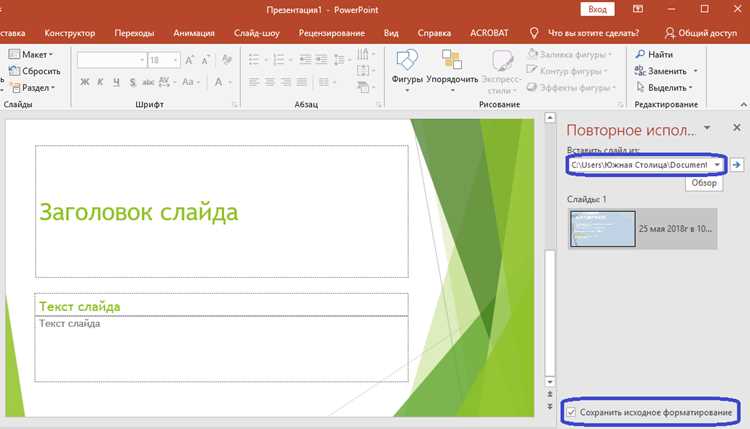Expand the file path combo box arrow
The image size is (750, 429).
717,165
